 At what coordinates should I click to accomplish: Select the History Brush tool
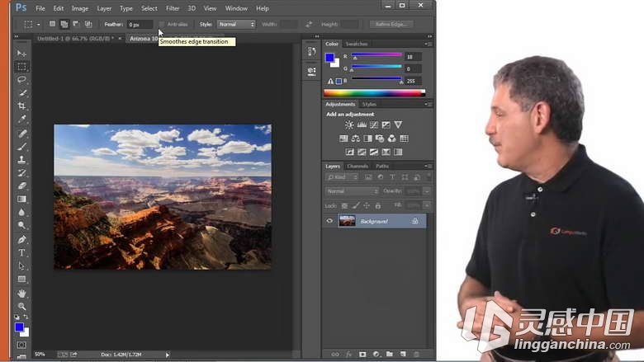pyautogui.click(x=21, y=172)
